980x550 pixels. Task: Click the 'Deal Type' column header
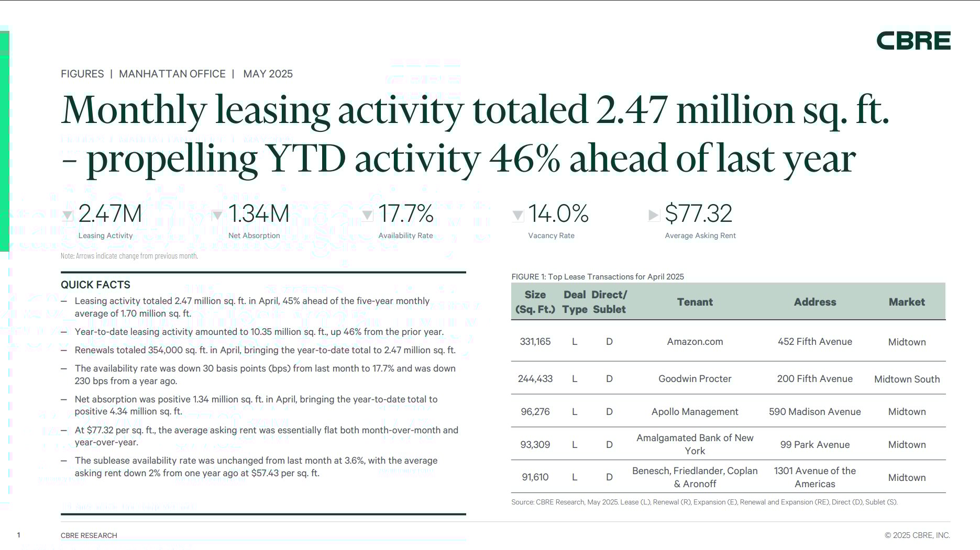pos(575,302)
